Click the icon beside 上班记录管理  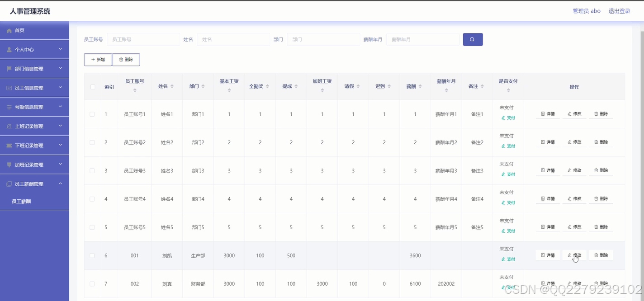coord(9,126)
